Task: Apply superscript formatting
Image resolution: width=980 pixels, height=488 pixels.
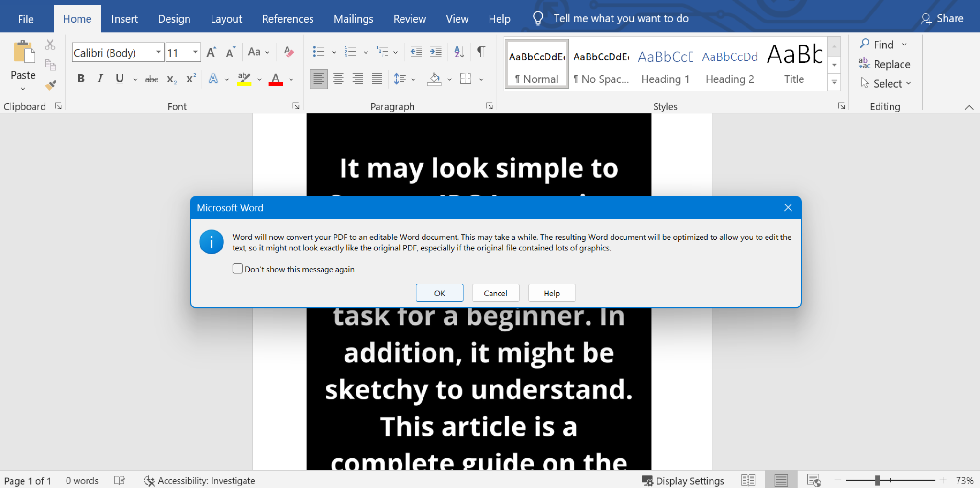Action: point(191,79)
